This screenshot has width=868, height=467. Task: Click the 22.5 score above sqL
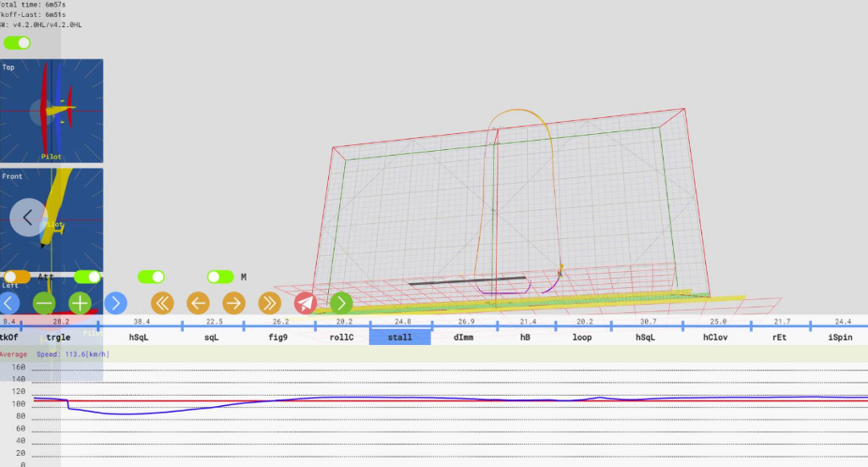click(214, 321)
